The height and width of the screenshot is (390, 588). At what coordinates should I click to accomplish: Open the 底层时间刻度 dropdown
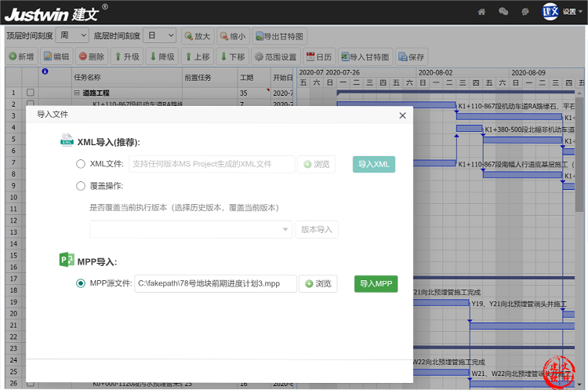pyautogui.click(x=160, y=35)
